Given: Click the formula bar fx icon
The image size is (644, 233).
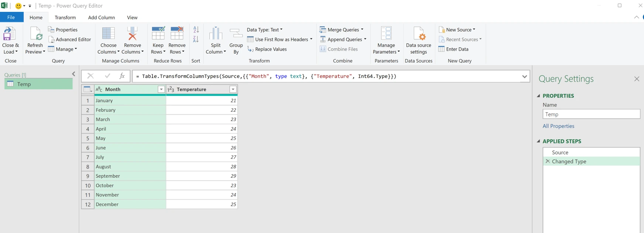Looking at the screenshot, I should (122, 76).
